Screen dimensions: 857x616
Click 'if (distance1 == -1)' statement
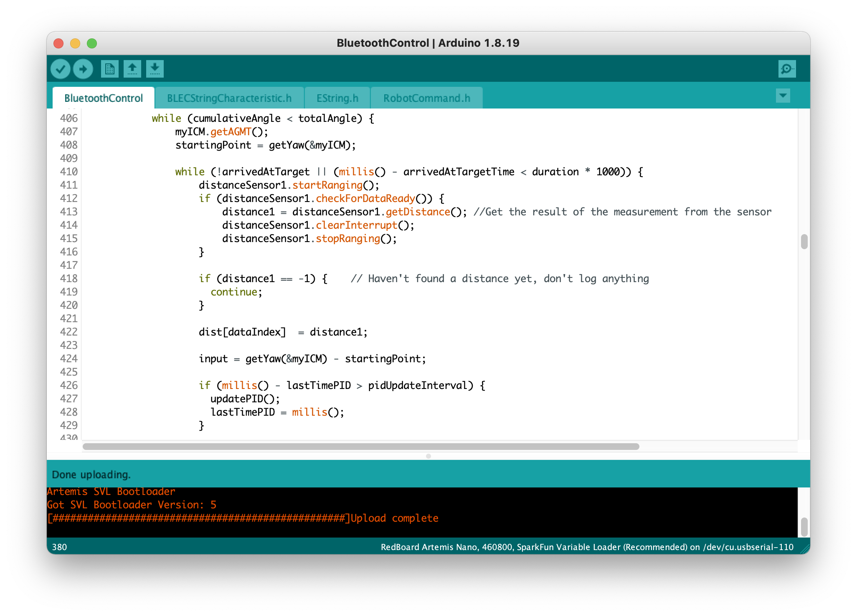[257, 279]
